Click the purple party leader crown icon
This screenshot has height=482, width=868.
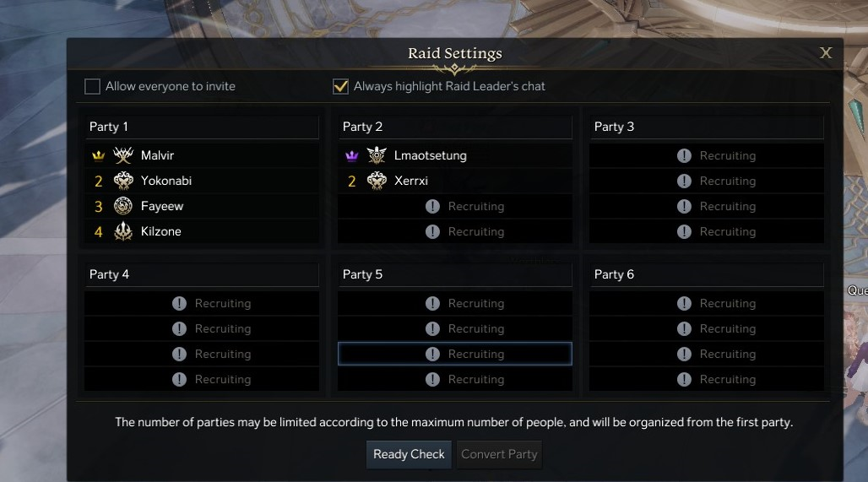tap(352, 156)
